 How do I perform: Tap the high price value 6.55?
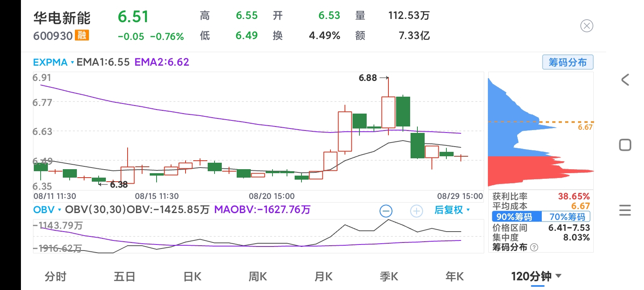pyautogui.click(x=247, y=16)
